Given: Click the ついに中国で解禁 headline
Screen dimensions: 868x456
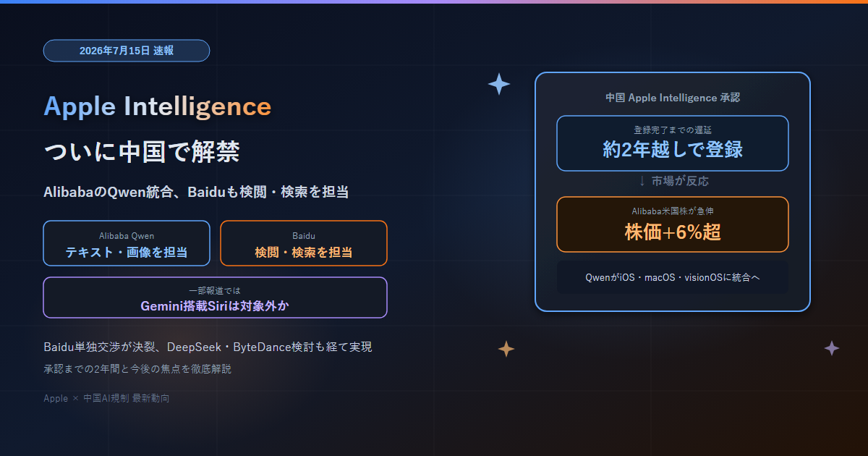Looking at the screenshot, I should tap(142, 152).
